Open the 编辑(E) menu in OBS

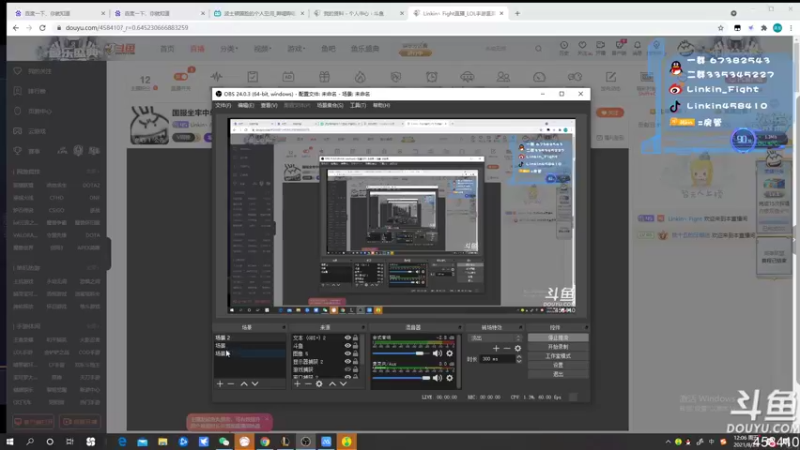click(x=245, y=105)
